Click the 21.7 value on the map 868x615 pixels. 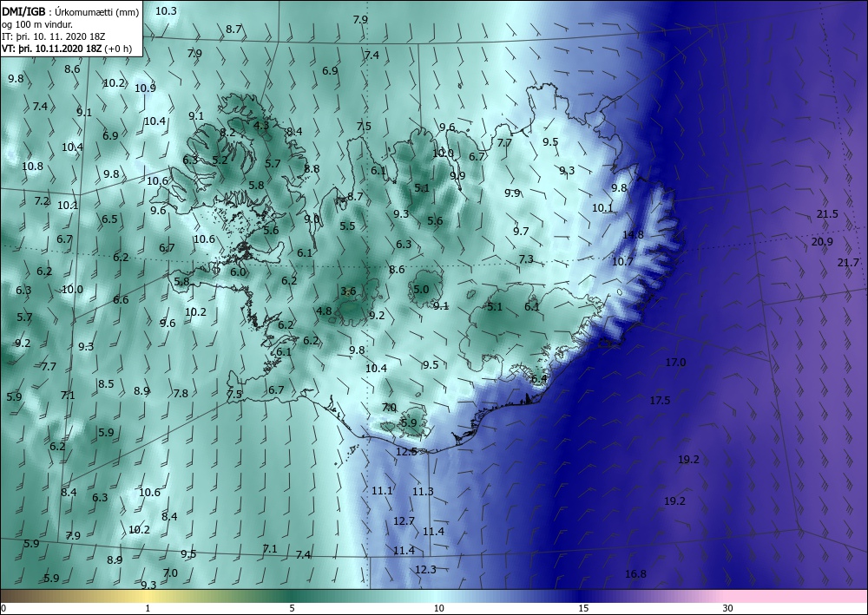pyautogui.click(x=848, y=263)
